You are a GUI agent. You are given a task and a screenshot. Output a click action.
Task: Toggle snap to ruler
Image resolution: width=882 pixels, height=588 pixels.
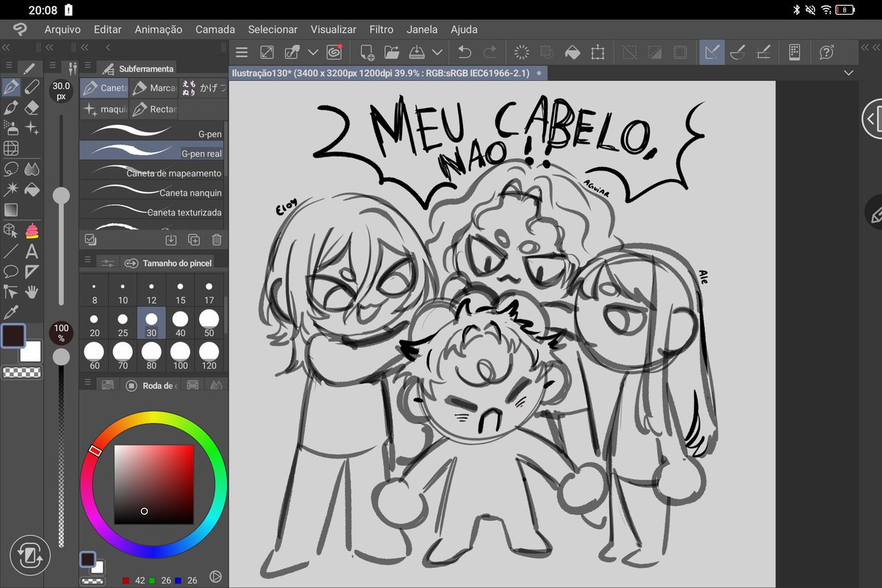711,52
